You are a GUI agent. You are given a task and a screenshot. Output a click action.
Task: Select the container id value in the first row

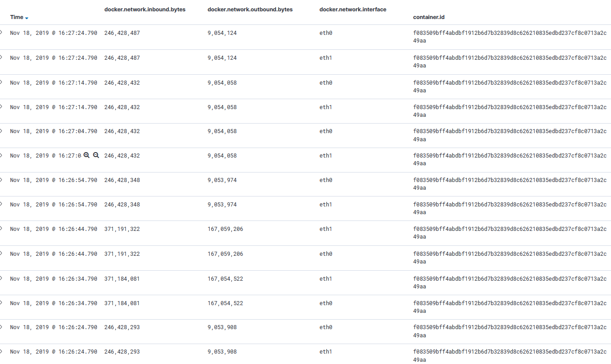(x=509, y=36)
